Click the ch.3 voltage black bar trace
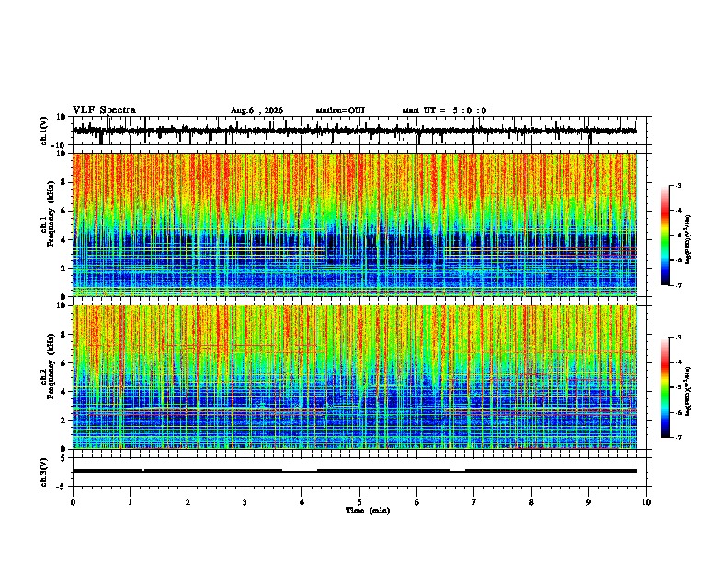This screenshot has height=563, width=728. [354, 471]
